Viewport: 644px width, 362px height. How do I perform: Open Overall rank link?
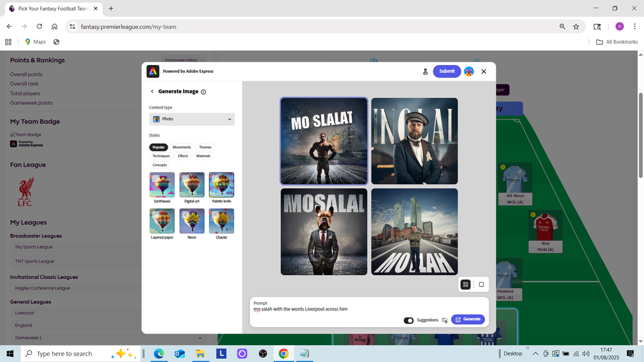coord(24,84)
